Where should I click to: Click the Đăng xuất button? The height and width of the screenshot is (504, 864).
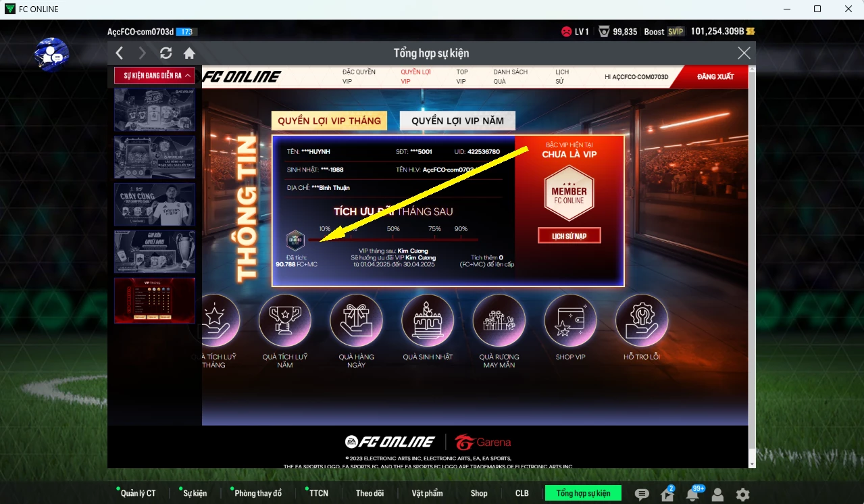click(x=715, y=76)
